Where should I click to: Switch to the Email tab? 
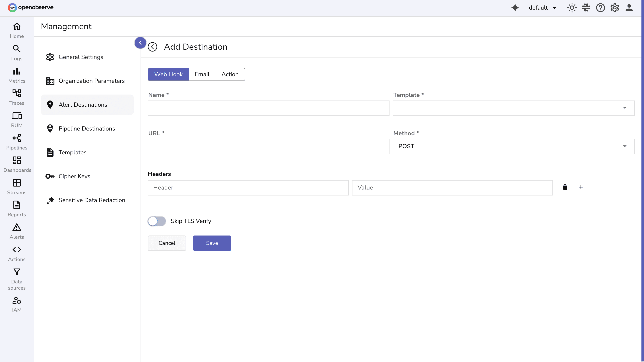(x=202, y=74)
